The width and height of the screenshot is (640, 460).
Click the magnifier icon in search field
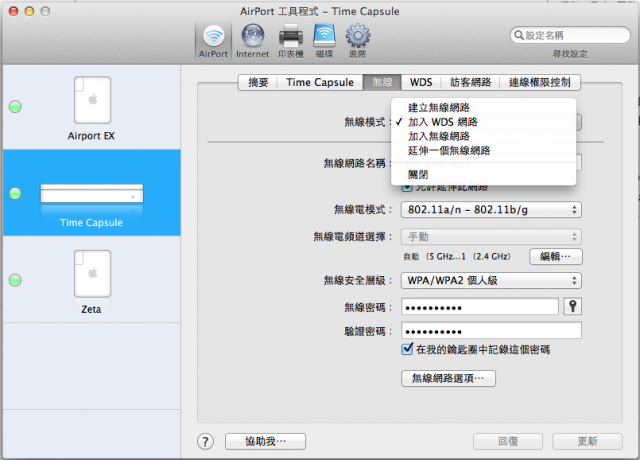pos(518,35)
